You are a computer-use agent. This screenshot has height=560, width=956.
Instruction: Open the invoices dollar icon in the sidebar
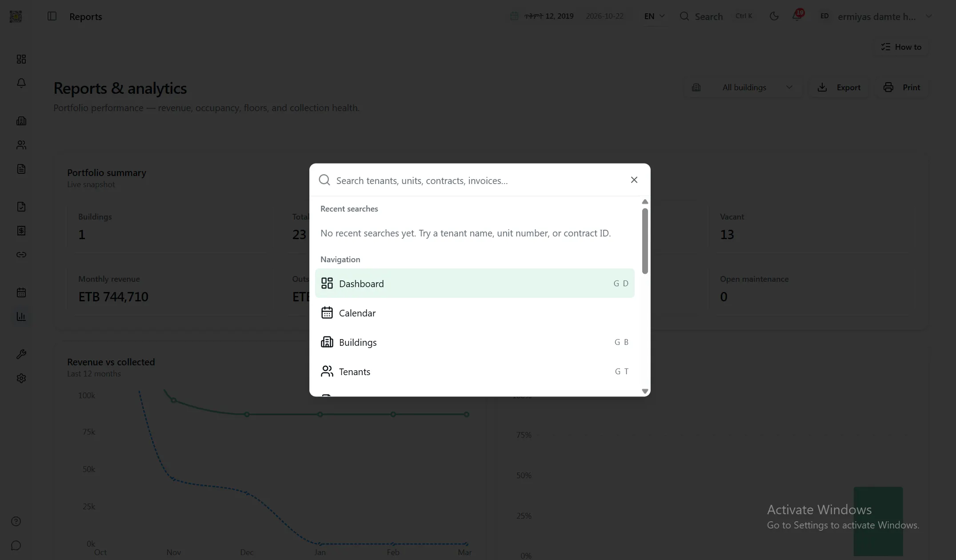pos(21,231)
